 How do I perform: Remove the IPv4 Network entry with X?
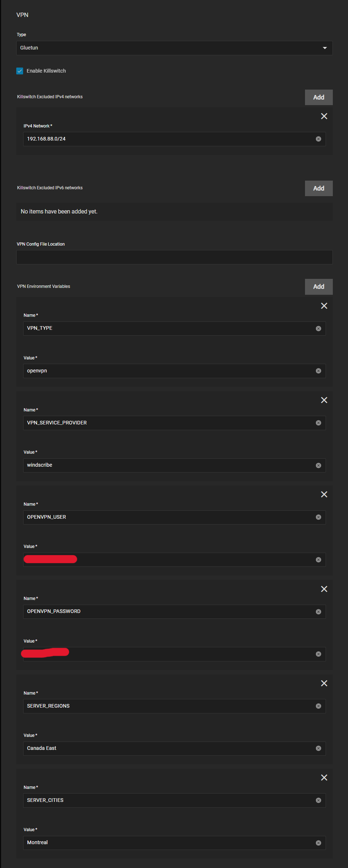pos(324,116)
